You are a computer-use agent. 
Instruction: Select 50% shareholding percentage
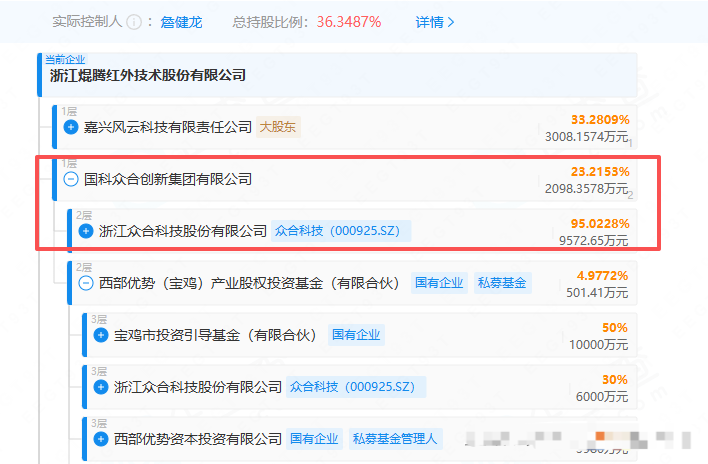[x=615, y=327]
